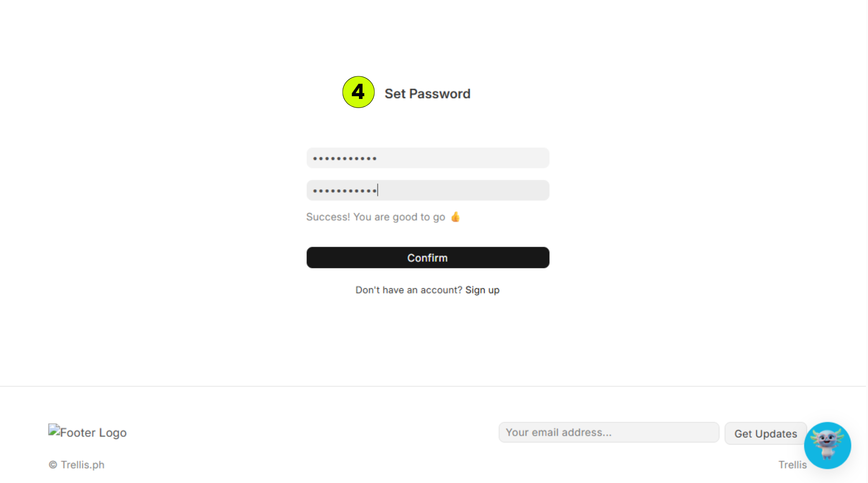Screen dimensions: 868x483
Task: Click the masked dots in first password field
Action: point(344,159)
